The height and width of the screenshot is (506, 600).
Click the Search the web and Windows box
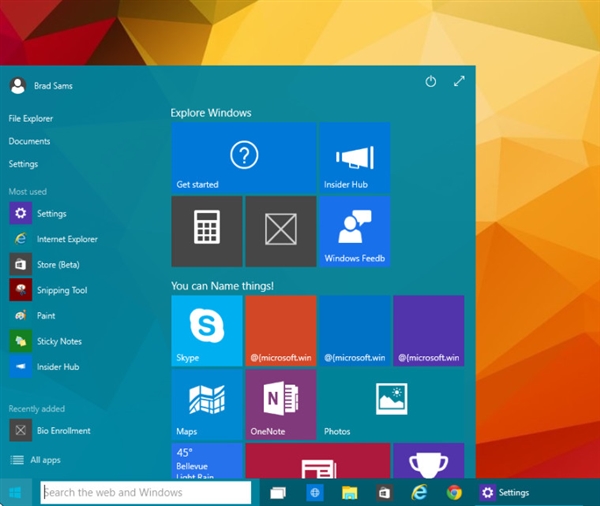tap(145, 492)
